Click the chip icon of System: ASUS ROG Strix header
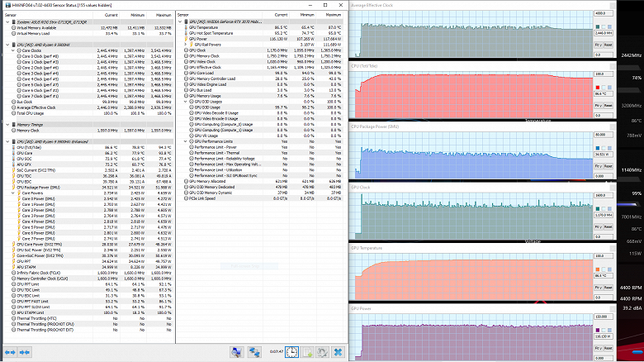644x362 pixels. (13, 22)
